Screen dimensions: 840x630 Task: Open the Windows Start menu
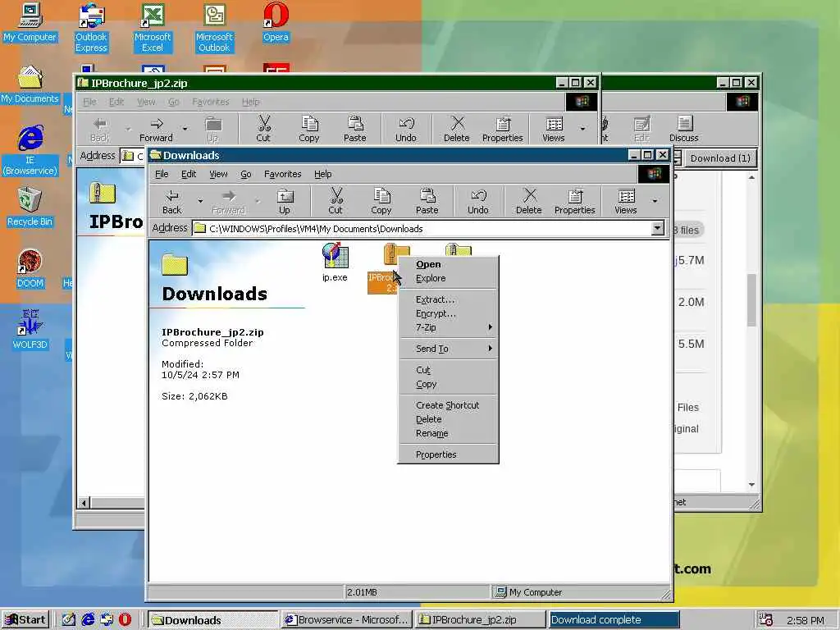pos(25,620)
